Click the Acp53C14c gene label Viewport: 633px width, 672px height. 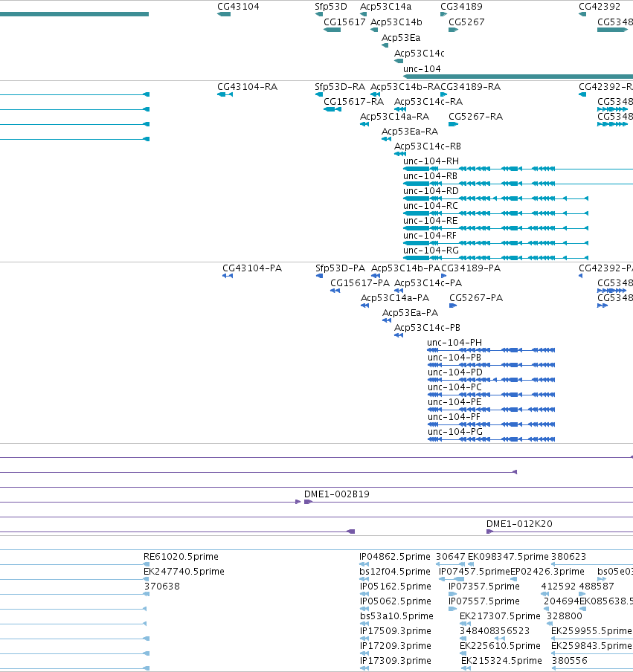tap(420, 53)
